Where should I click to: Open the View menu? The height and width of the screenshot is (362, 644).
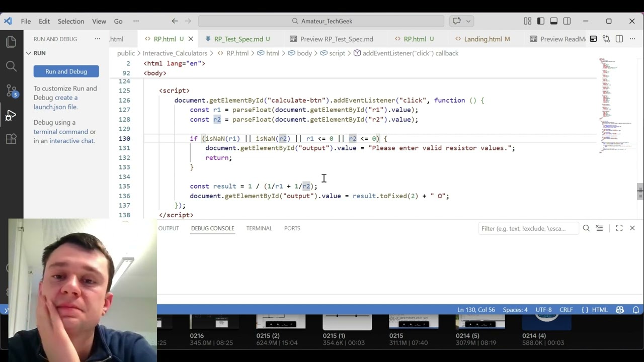tap(99, 21)
